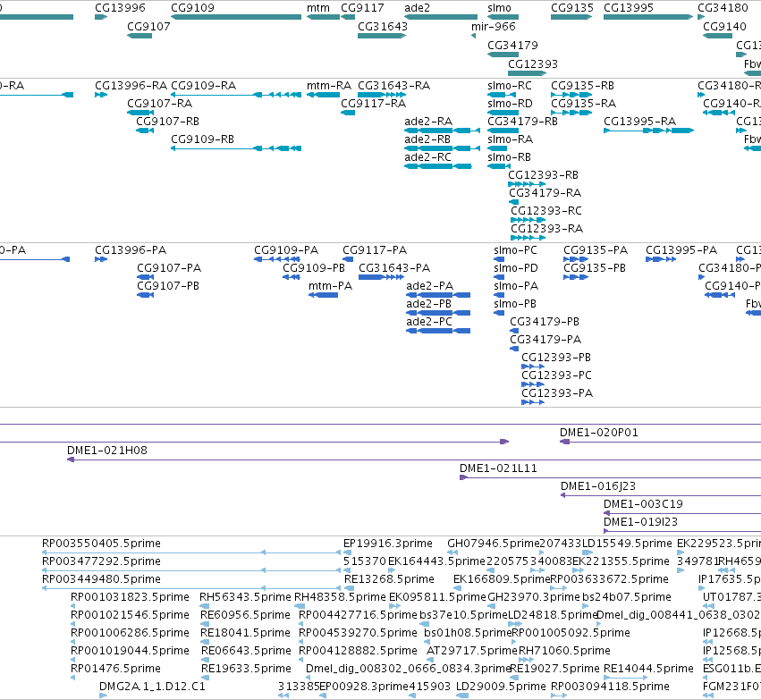This screenshot has height=700, width=761.
Task: Click the mtm gene label
Action: pyautogui.click(x=317, y=8)
